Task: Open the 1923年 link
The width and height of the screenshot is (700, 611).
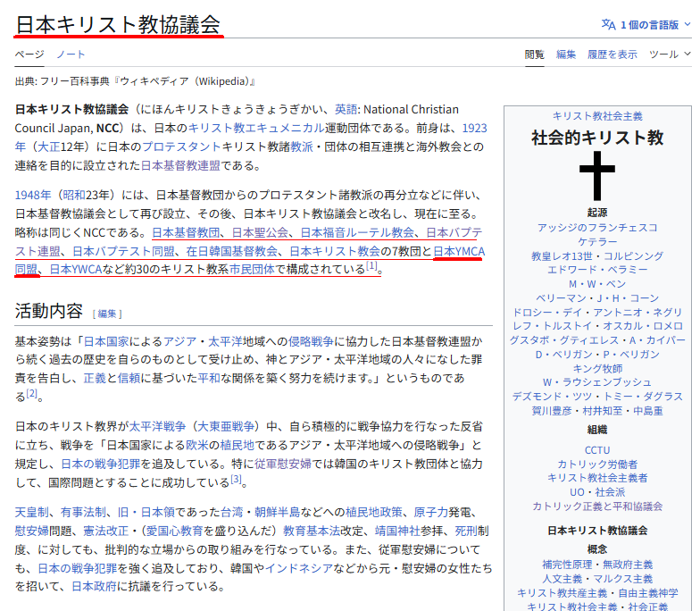Action: (474, 129)
